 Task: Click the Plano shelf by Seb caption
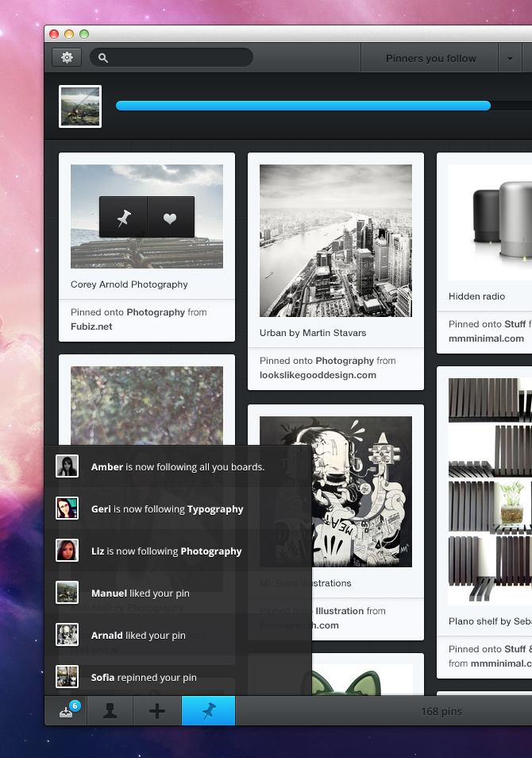pyautogui.click(x=490, y=621)
